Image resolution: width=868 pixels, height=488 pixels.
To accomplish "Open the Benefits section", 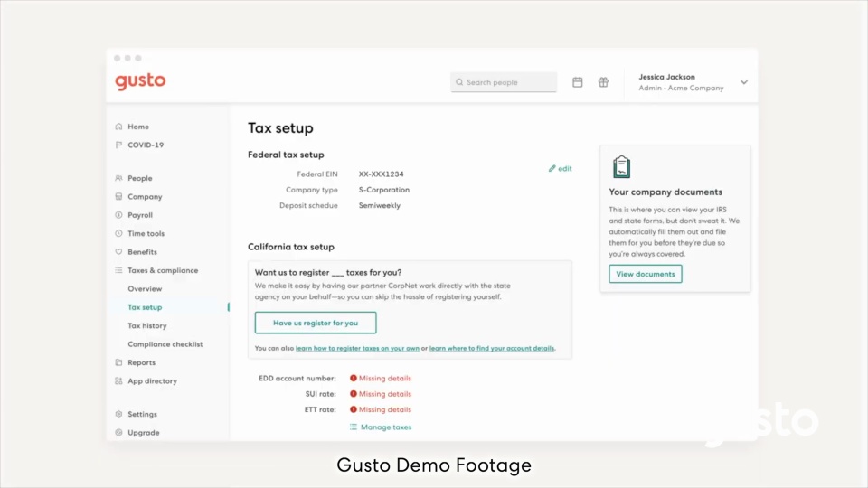I will coord(142,252).
